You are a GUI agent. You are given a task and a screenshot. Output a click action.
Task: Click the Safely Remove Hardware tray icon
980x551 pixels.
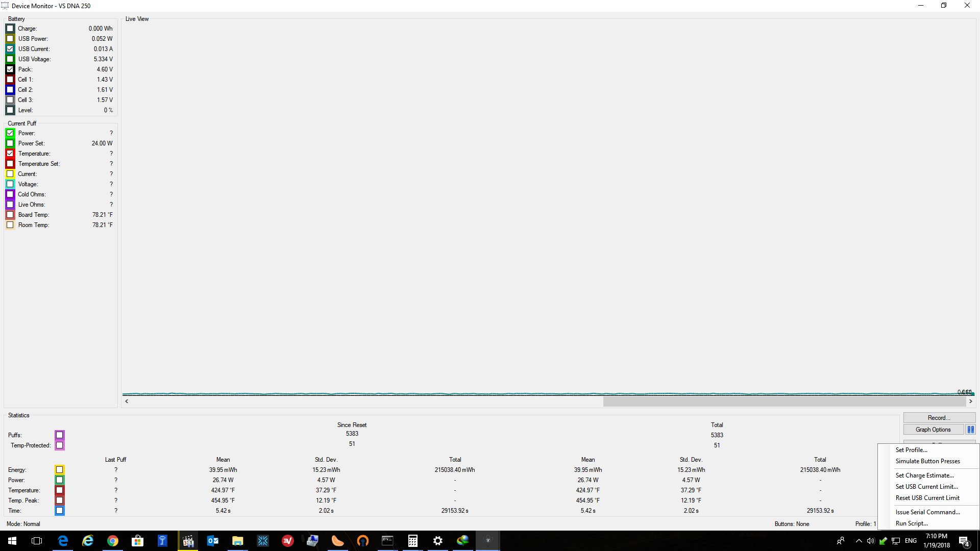883,541
